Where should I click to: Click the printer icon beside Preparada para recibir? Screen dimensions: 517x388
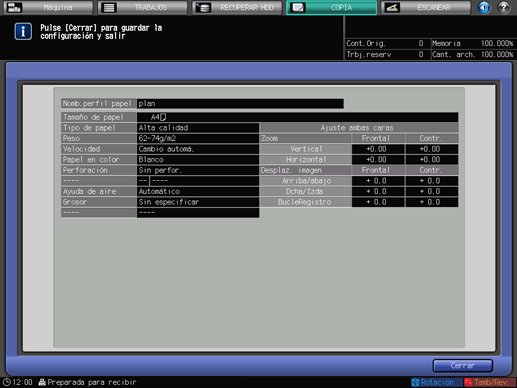42,382
